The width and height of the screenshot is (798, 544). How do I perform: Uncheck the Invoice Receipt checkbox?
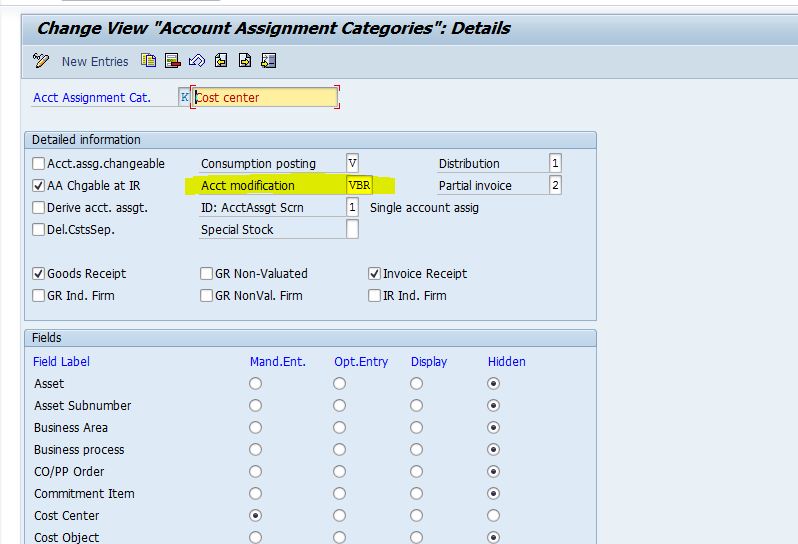374,273
